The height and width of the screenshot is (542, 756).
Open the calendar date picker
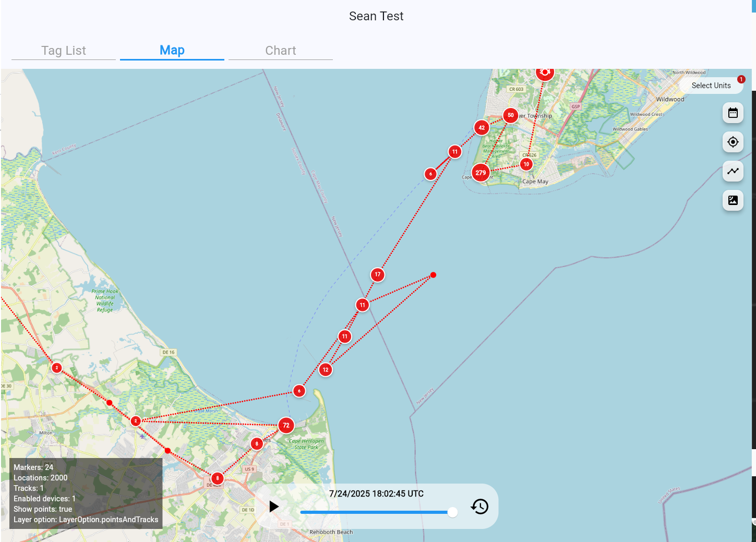tap(733, 113)
